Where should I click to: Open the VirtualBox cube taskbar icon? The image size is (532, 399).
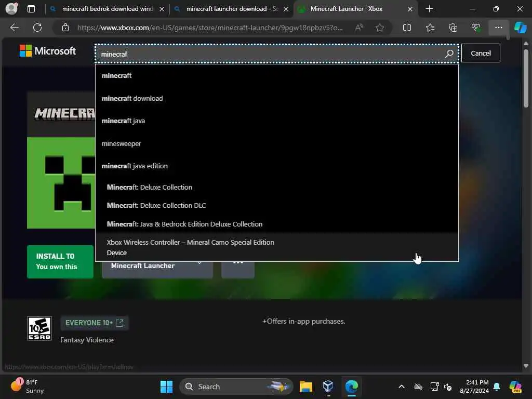point(328,387)
